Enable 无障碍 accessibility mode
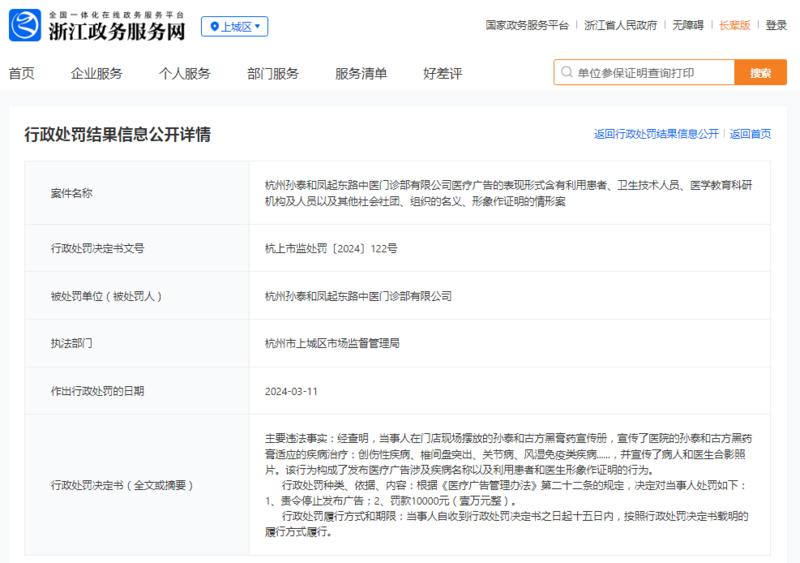This screenshot has width=800, height=563. pyautogui.click(x=688, y=25)
